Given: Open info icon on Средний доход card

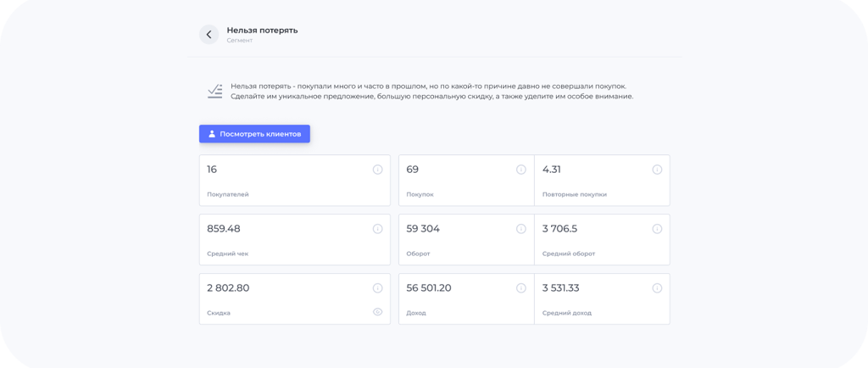Looking at the screenshot, I should pos(657,288).
